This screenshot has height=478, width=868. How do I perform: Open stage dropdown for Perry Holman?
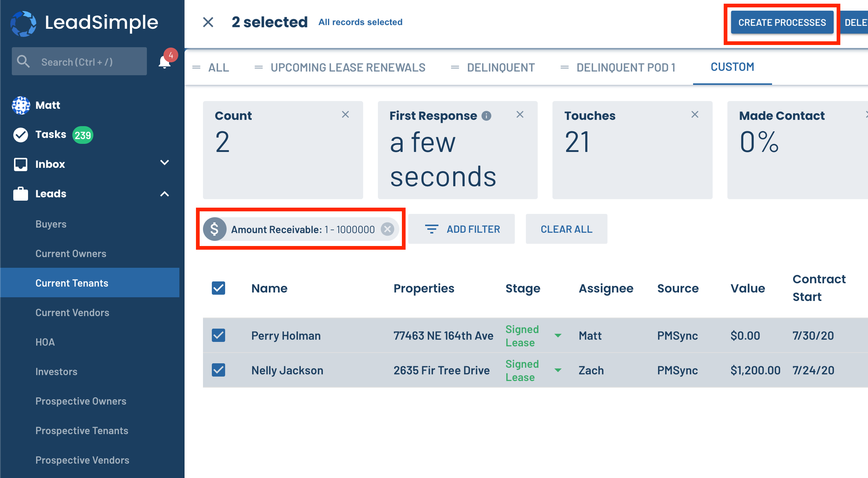pyautogui.click(x=558, y=336)
